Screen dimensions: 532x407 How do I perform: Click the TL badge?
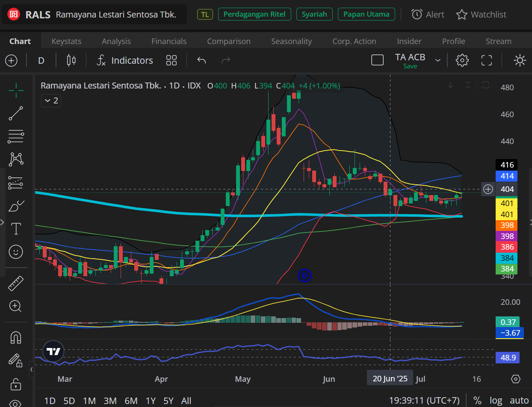[x=205, y=15]
